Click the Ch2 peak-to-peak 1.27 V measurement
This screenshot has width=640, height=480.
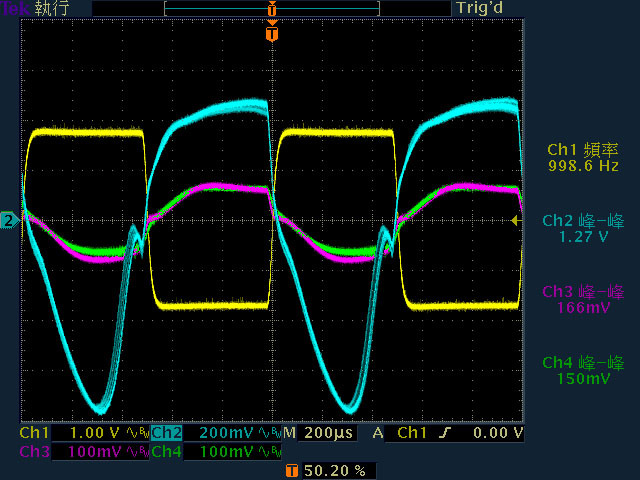point(583,229)
